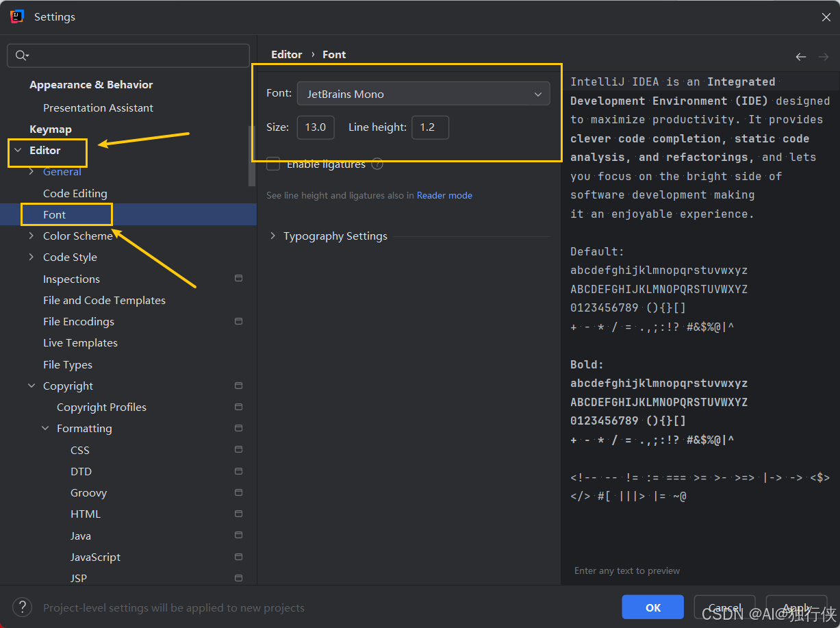Open Inspections settings page
This screenshot has width=840, height=628.
click(x=71, y=279)
